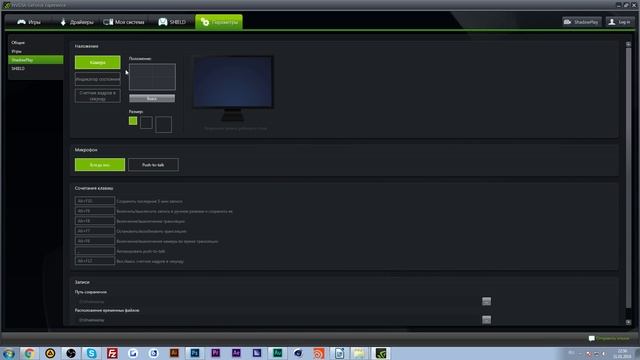Open OBS from the taskbar
Screen dimensions: 640x360
[x=71, y=353]
